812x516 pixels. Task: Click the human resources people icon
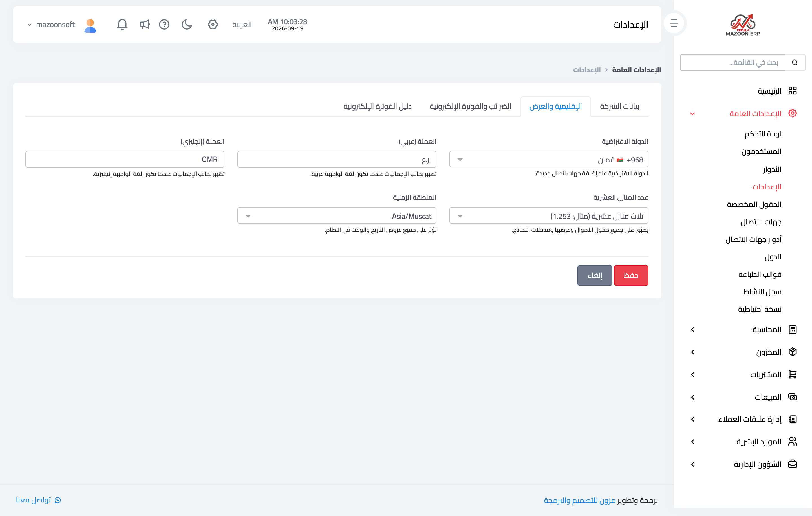point(793,442)
